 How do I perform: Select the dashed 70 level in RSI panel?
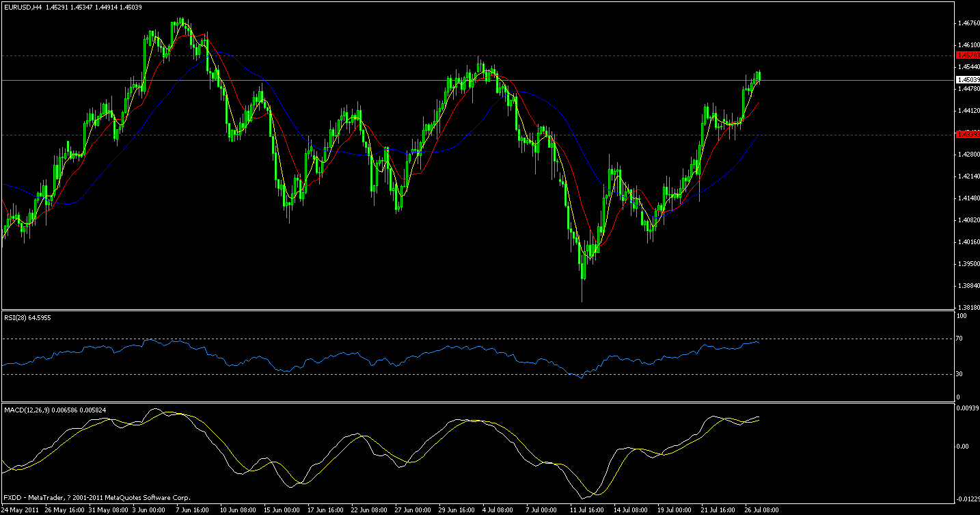(478, 337)
